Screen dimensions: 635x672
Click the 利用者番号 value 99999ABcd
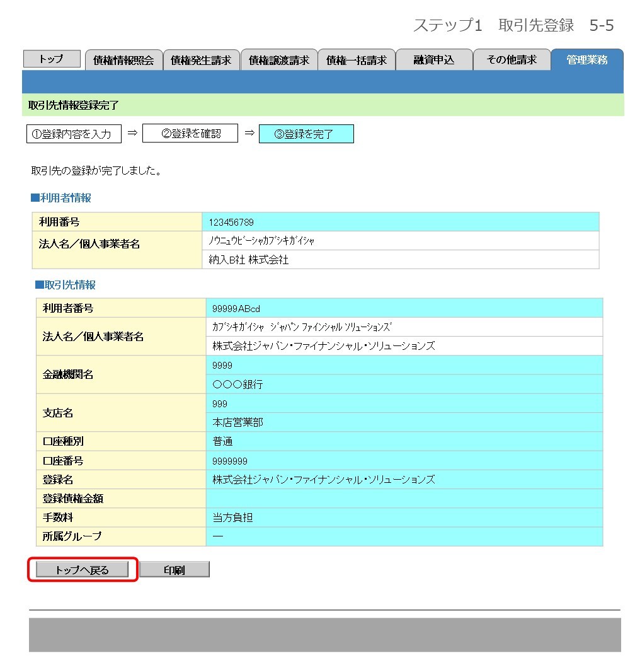pos(236,308)
